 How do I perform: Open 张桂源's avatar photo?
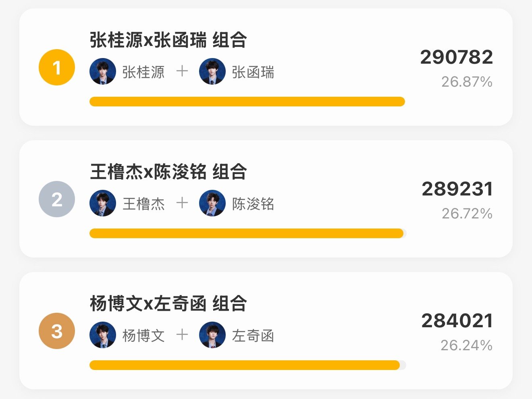tap(103, 71)
